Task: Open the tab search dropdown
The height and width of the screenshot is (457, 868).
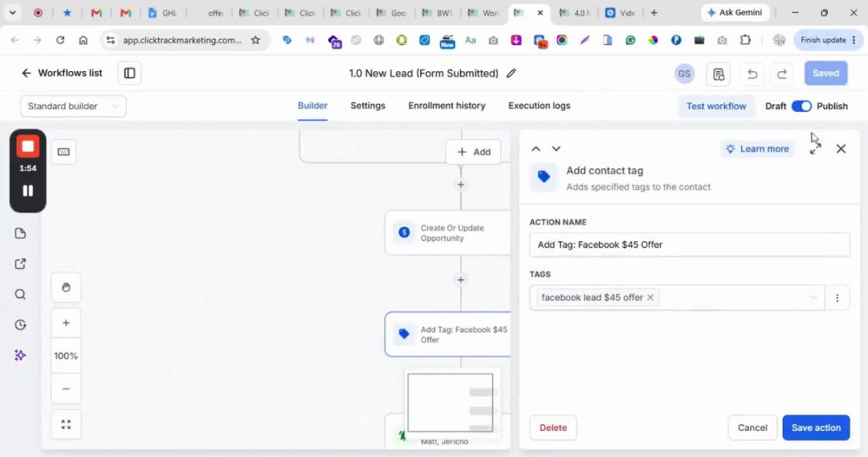Action: pos(12,13)
